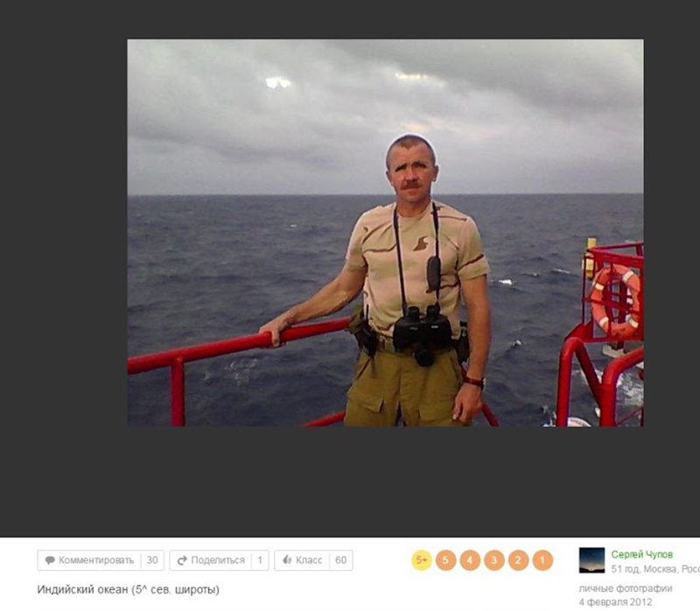Click the main photo of the man at sea
700x611 pixels.
point(385,233)
